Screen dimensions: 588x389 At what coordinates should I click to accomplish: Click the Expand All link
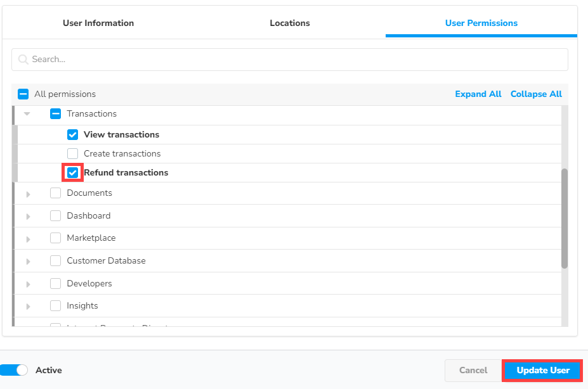[478, 94]
